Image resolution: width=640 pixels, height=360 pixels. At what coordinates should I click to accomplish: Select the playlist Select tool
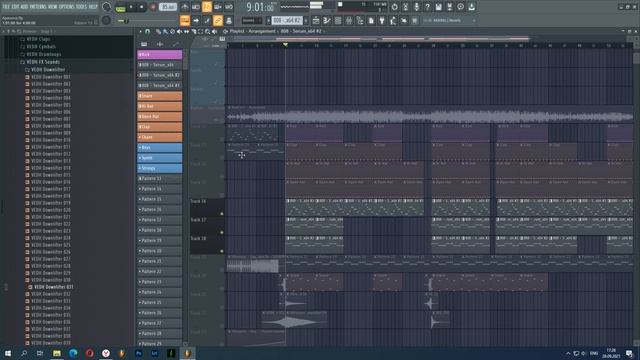pos(200,31)
